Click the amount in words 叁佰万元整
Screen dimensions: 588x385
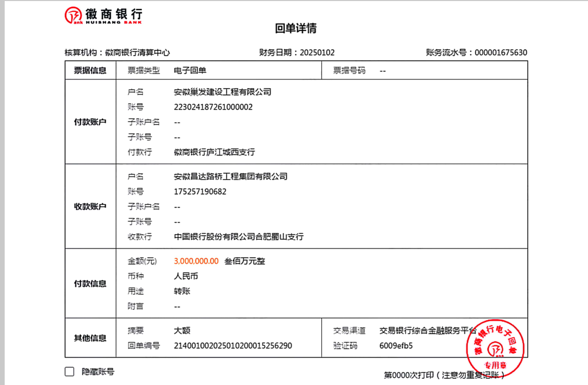tap(244, 261)
